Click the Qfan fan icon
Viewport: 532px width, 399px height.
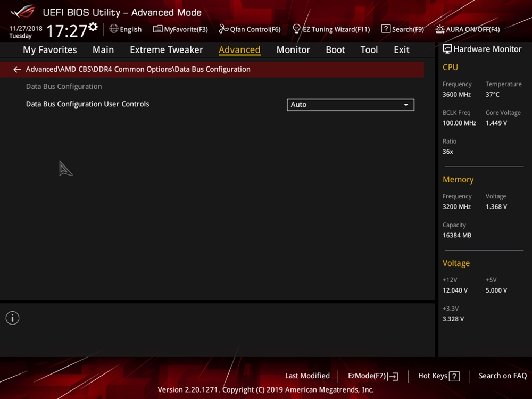pos(223,29)
